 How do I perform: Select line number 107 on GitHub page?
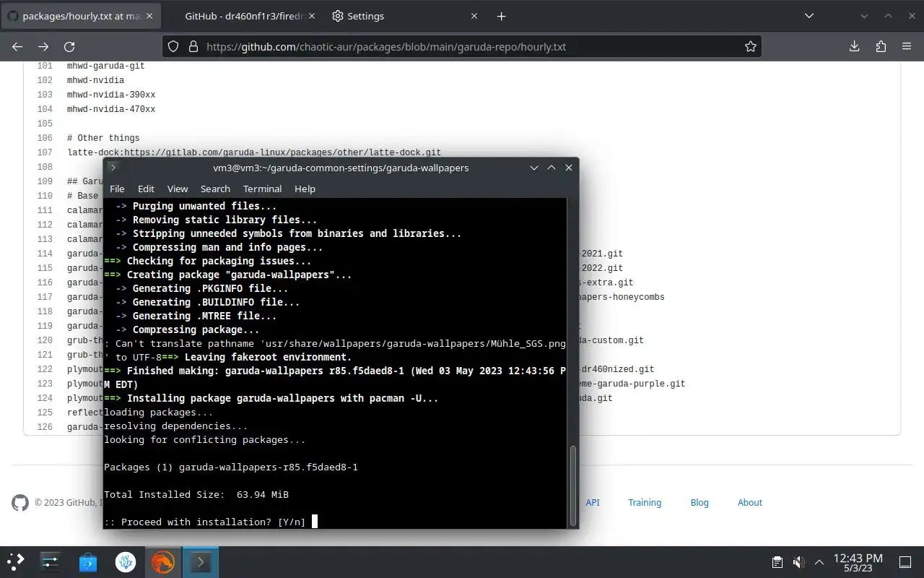[x=45, y=152]
